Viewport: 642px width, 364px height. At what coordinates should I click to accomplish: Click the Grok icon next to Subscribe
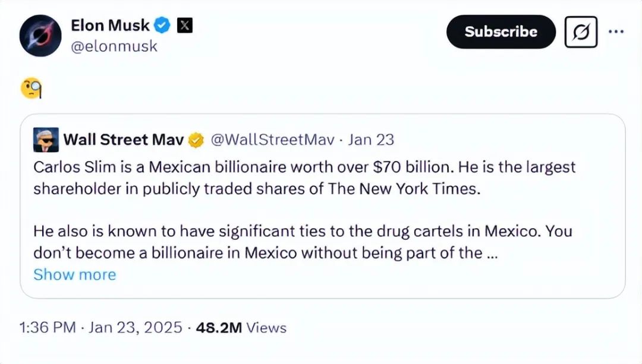click(x=581, y=32)
